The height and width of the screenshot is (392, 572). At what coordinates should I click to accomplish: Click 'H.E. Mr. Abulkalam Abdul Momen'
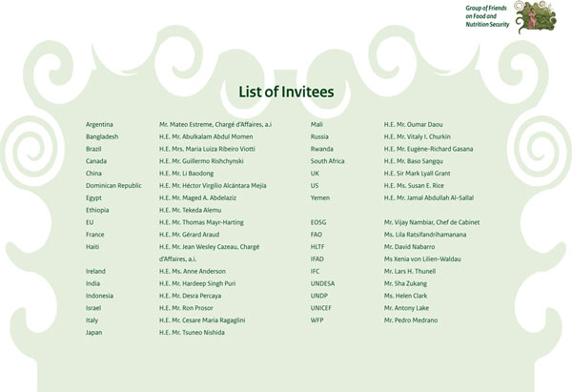coord(206,137)
